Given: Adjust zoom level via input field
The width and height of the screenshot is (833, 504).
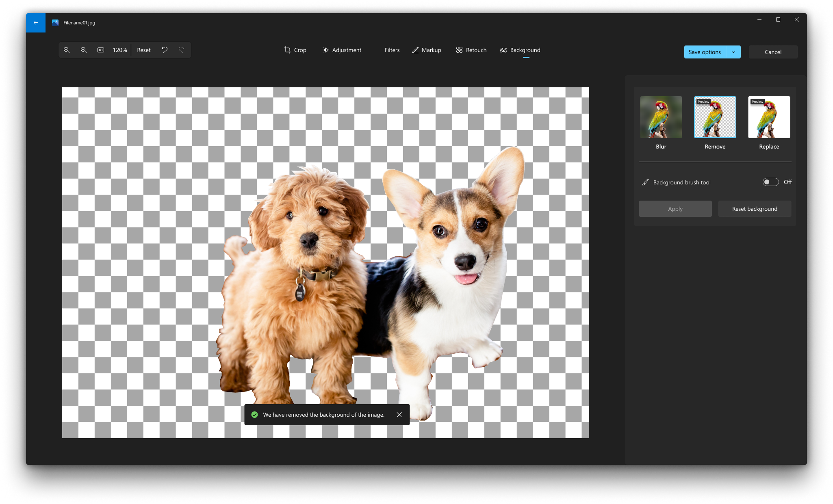Looking at the screenshot, I should click(119, 50).
